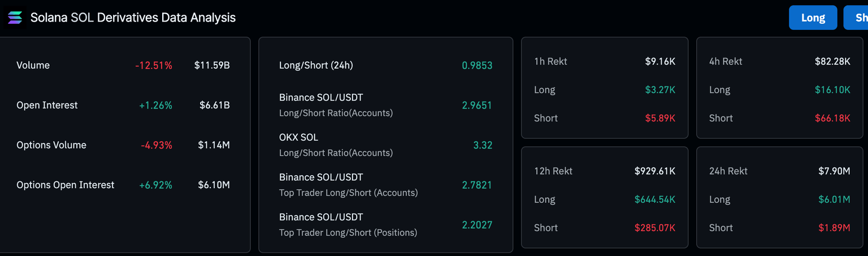Click the Solana SOL Derivatives Data Analysis heading
Viewport: 868px width, 256px height.
pyautogui.click(x=133, y=18)
